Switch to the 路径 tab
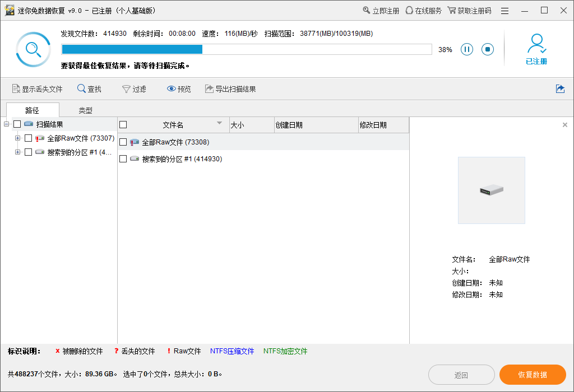The width and height of the screenshot is (574, 392). tap(33, 110)
